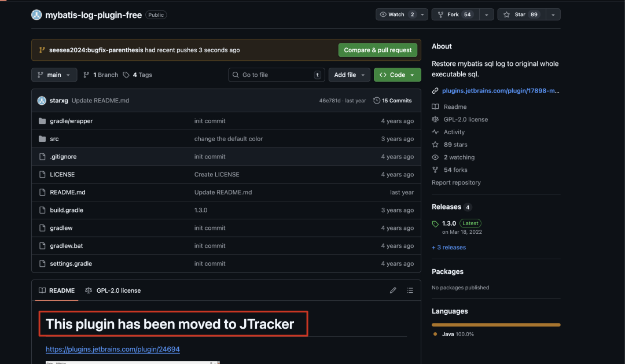Open the gradlew.bat file
This screenshot has width=625, height=364.
tap(66, 245)
